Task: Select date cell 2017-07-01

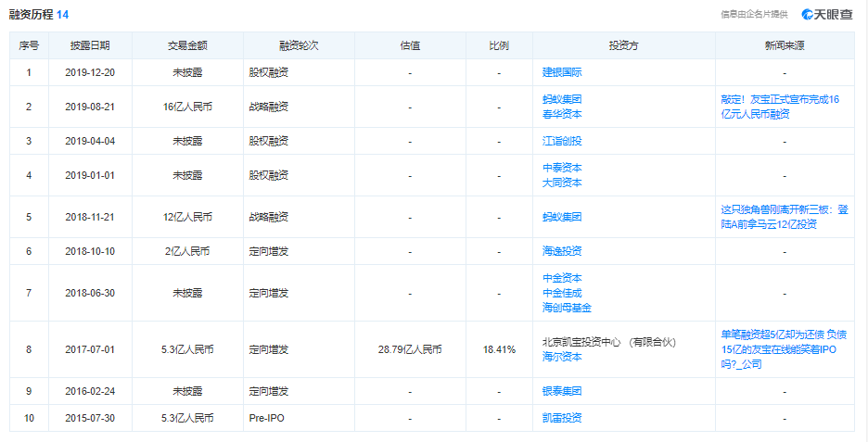Action: (x=90, y=349)
